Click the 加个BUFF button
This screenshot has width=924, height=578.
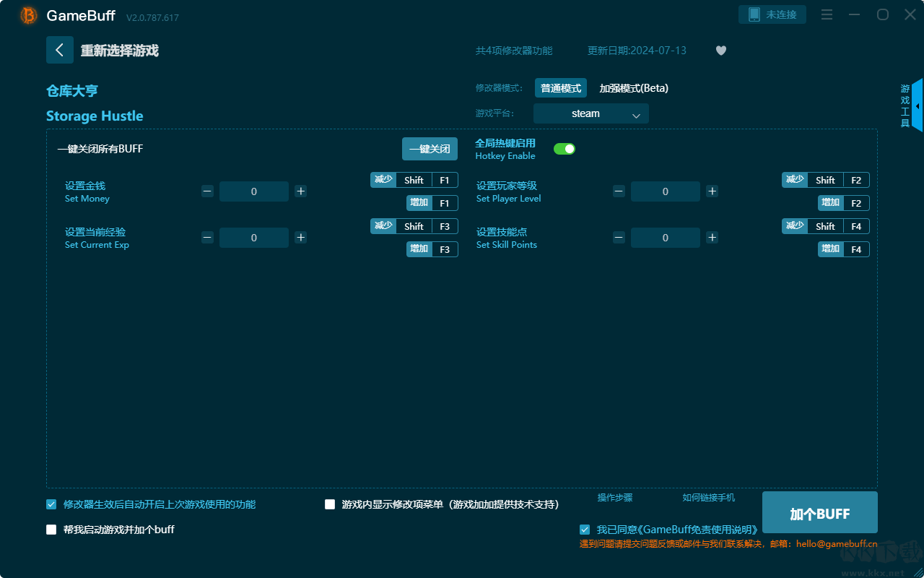[x=820, y=514]
